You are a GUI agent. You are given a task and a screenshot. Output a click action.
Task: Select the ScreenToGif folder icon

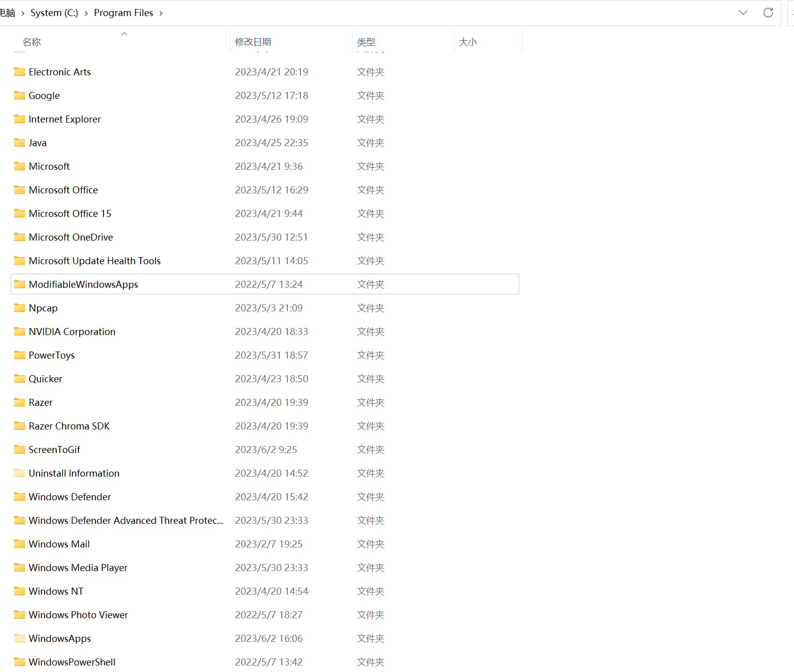click(20, 450)
